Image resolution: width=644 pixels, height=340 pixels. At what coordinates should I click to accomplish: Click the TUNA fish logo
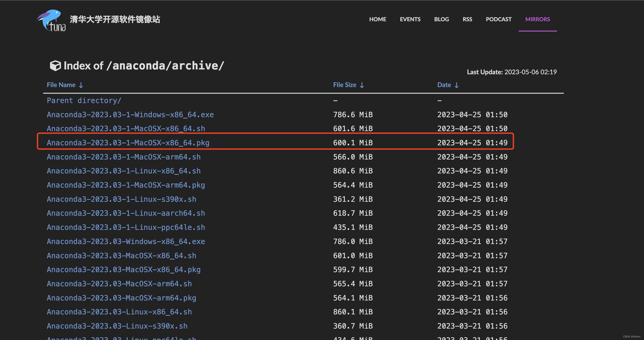point(52,21)
